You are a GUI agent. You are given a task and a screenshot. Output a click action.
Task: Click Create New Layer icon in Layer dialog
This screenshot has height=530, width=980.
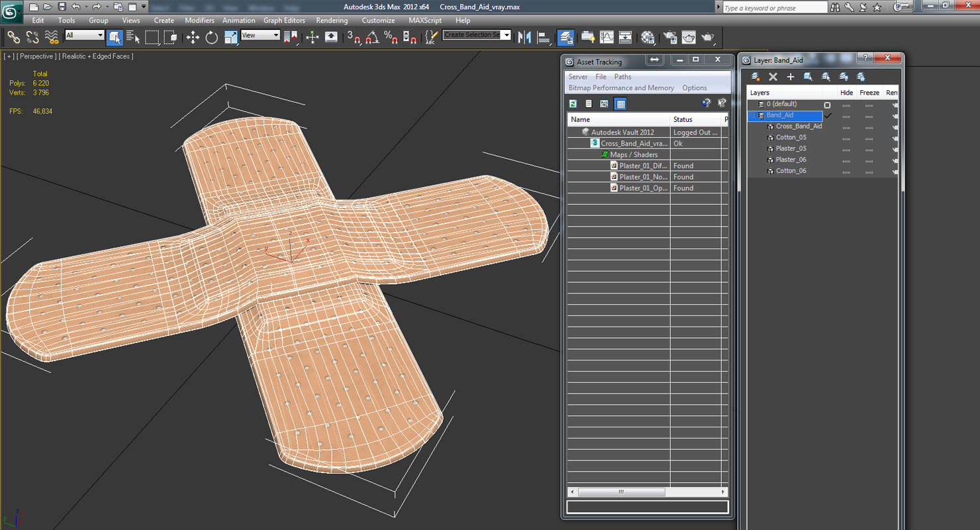[x=756, y=77]
